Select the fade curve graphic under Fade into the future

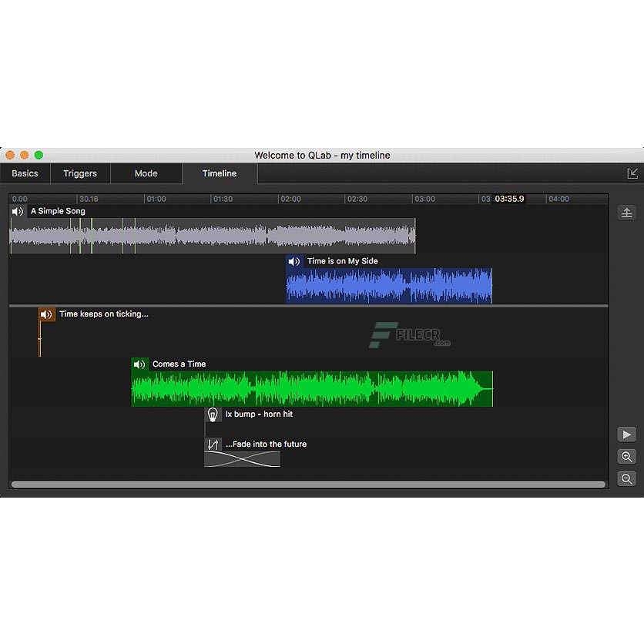coord(242,459)
